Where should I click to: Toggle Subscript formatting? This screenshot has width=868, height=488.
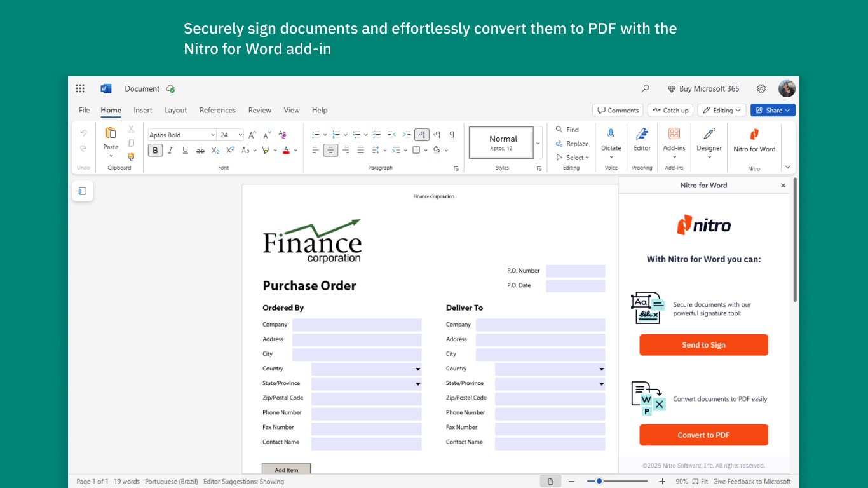[x=215, y=150]
